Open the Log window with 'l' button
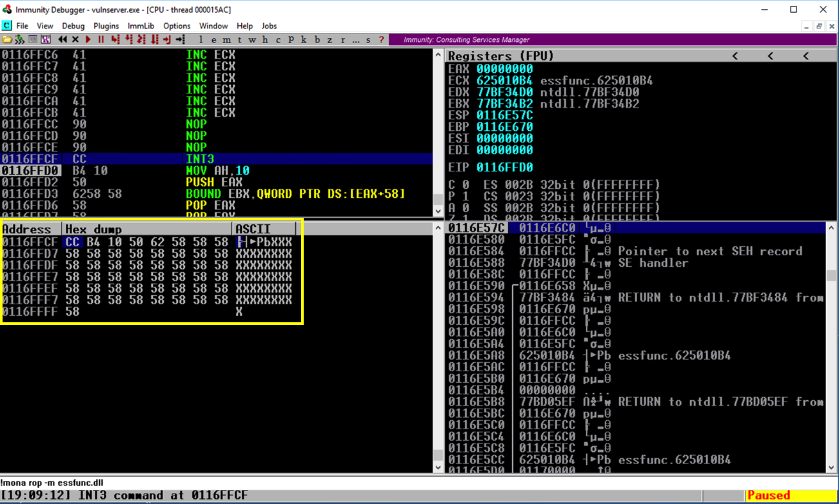 click(x=201, y=40)
